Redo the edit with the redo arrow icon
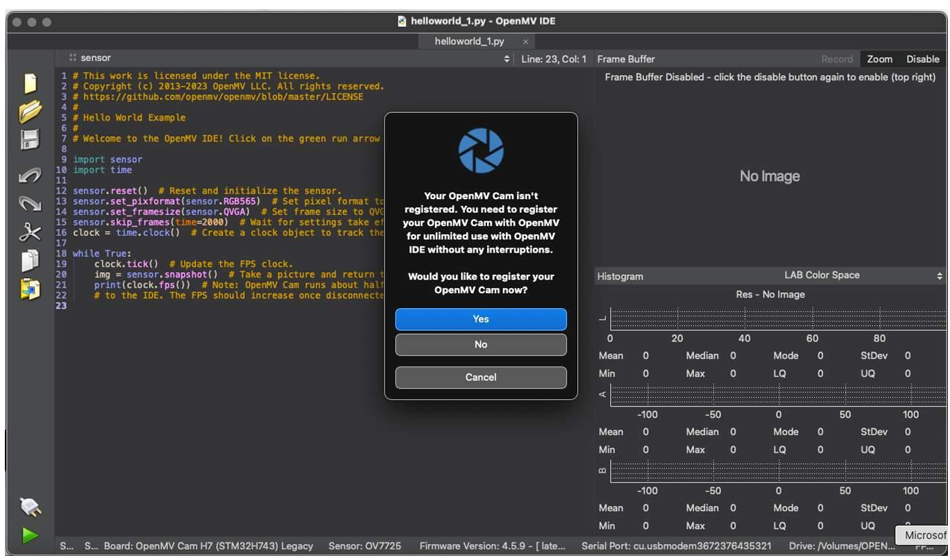This screenshot has height=560, width=950. click(30, 203)
